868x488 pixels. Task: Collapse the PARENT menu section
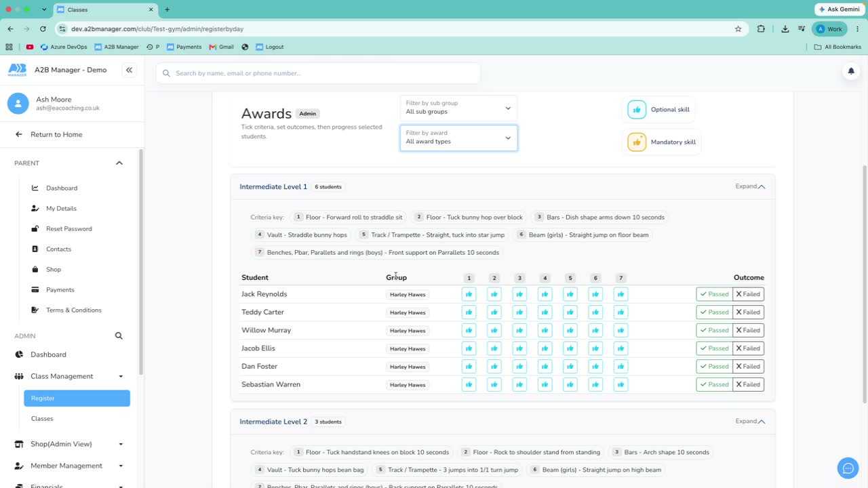(119, 163)
